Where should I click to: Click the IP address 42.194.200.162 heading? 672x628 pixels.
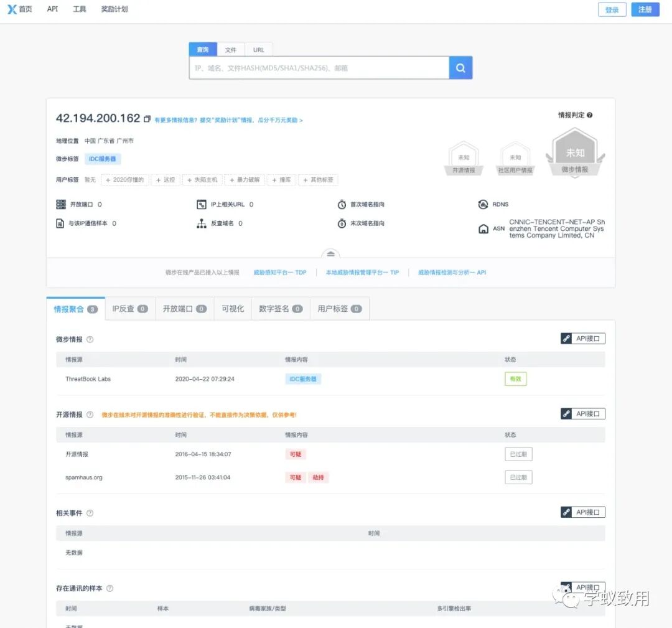pos(98,118)
